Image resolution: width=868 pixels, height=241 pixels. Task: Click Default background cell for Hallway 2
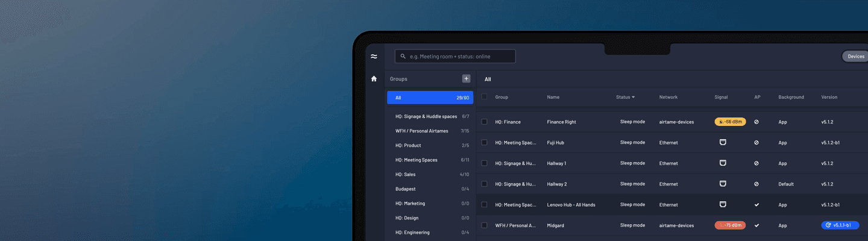coord(786,184)
